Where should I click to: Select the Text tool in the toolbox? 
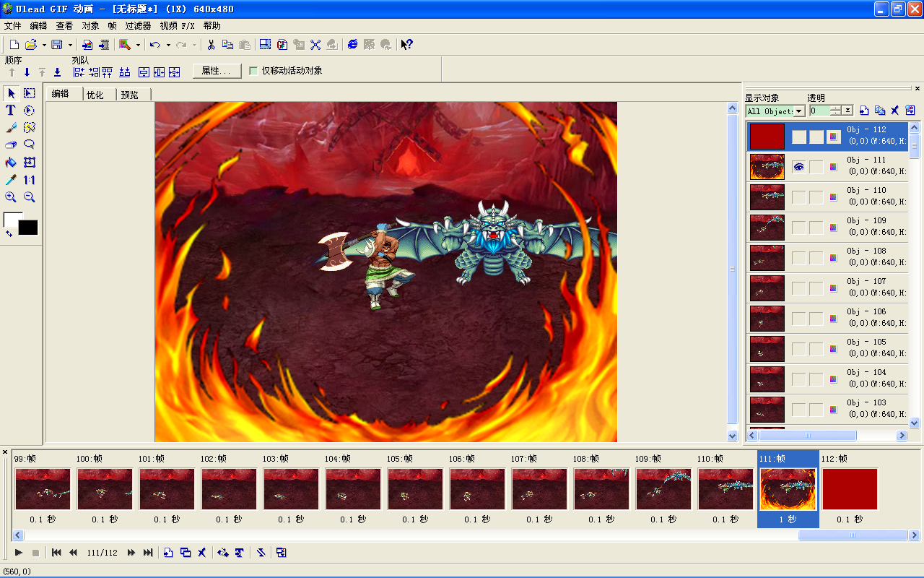11,111
